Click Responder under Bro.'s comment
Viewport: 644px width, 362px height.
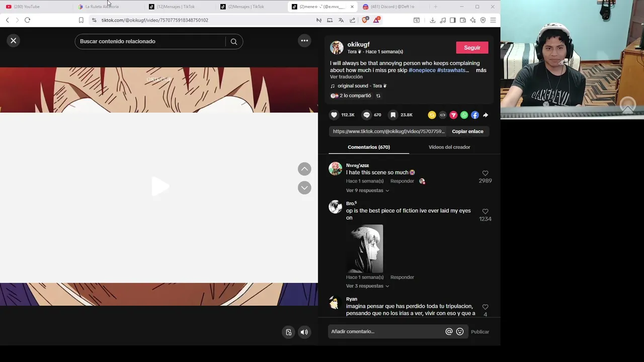pyautogui.click(x=402, y=278)
